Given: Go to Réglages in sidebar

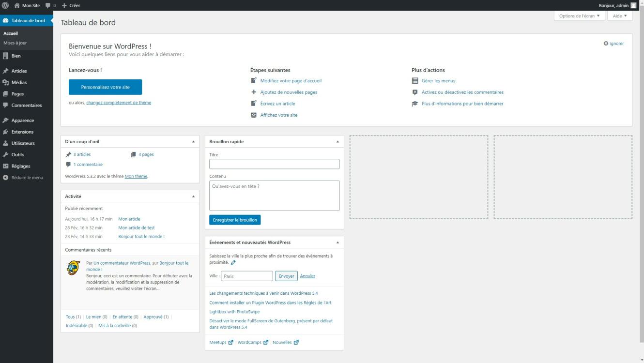Looking at the screenshot, I should [x=21, y=166].
